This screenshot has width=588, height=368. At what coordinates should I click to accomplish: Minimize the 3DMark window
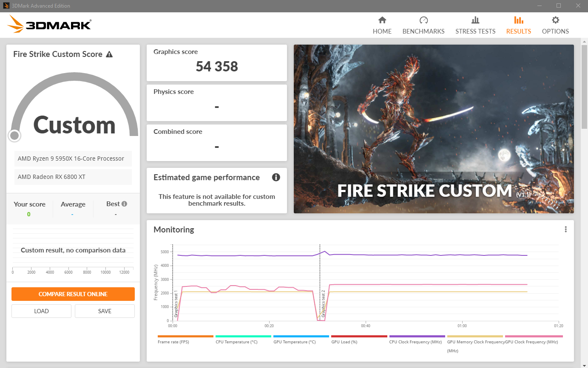tap(540, 6)
